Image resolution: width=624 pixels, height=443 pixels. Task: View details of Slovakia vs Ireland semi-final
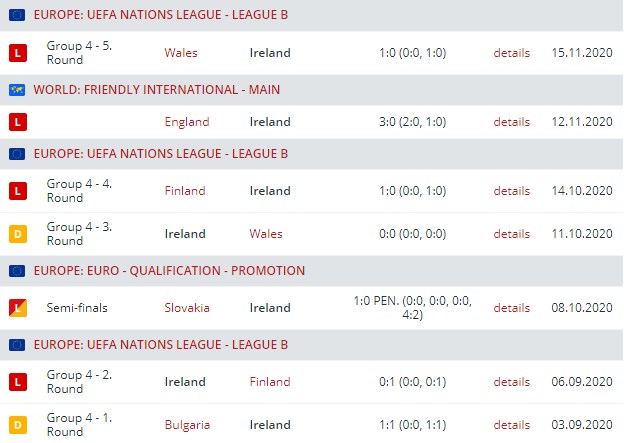tap(511, 307)
